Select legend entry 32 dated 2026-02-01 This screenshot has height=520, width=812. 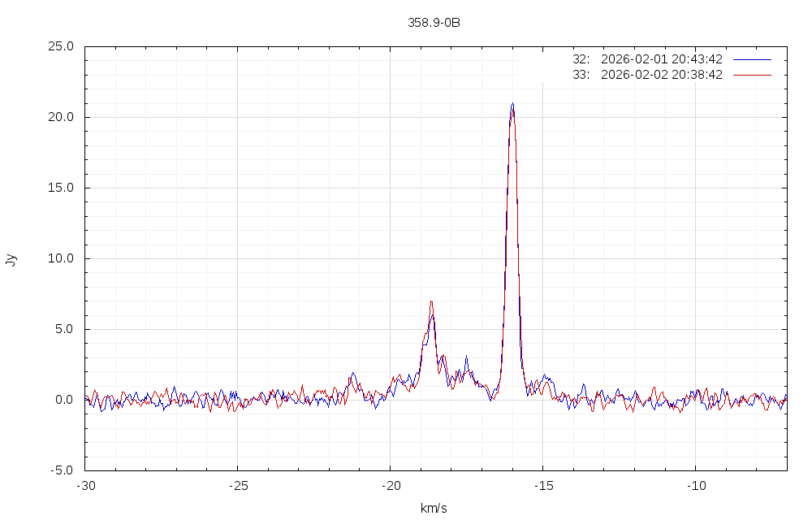click(647, 59)
